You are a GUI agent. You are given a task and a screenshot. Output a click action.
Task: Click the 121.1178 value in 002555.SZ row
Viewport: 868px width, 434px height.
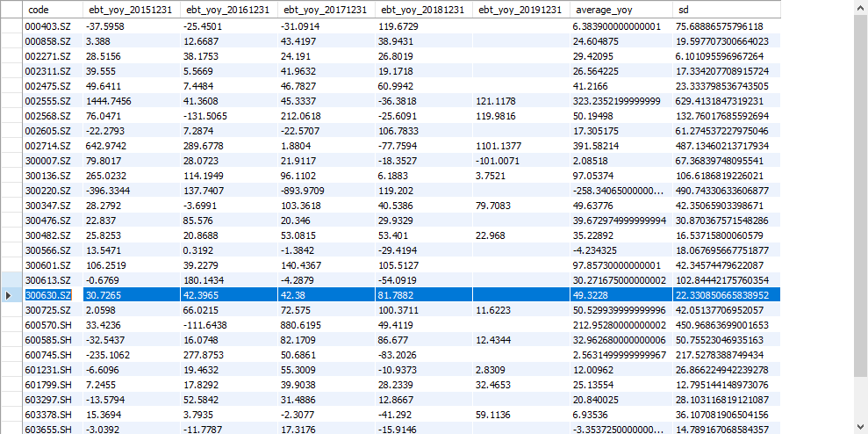(x=521, y=101)
